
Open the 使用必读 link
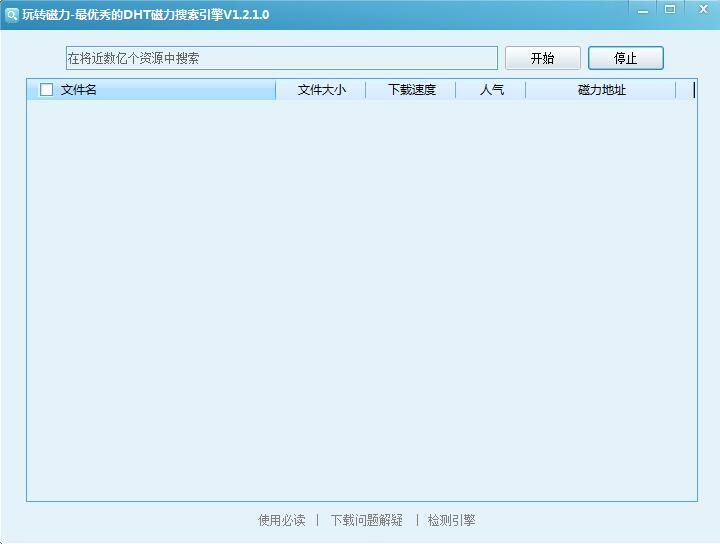point(281,520)
